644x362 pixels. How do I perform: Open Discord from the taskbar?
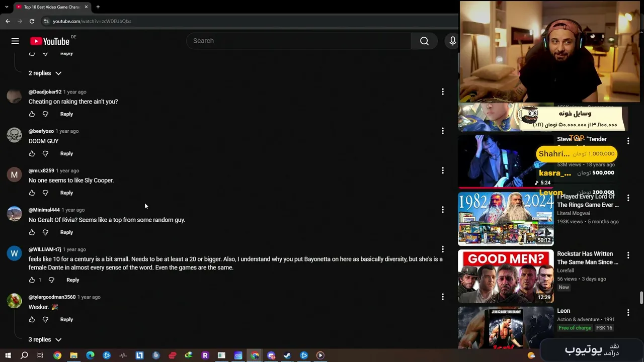(x=271, y=355)
